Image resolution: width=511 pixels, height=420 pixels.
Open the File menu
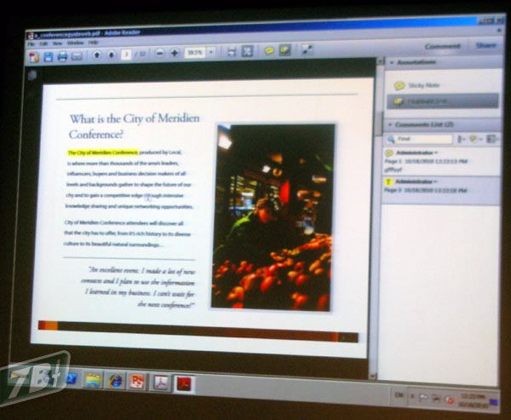coord(32,43)
